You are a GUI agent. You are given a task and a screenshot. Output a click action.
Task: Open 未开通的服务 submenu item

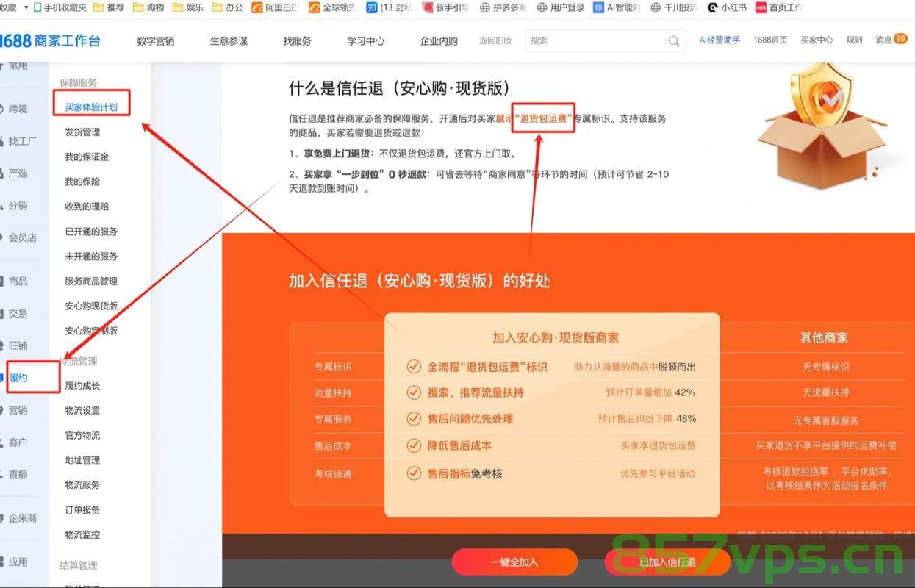91,257
